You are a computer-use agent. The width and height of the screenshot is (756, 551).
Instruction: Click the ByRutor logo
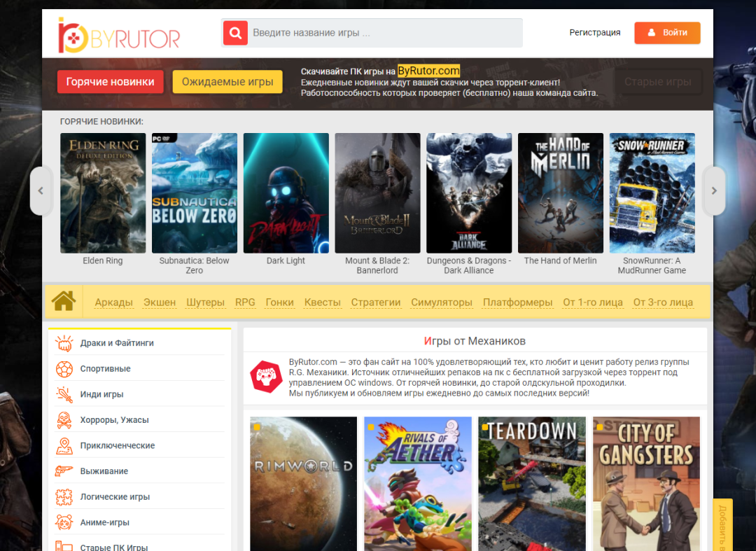click(x=118, y=35)
